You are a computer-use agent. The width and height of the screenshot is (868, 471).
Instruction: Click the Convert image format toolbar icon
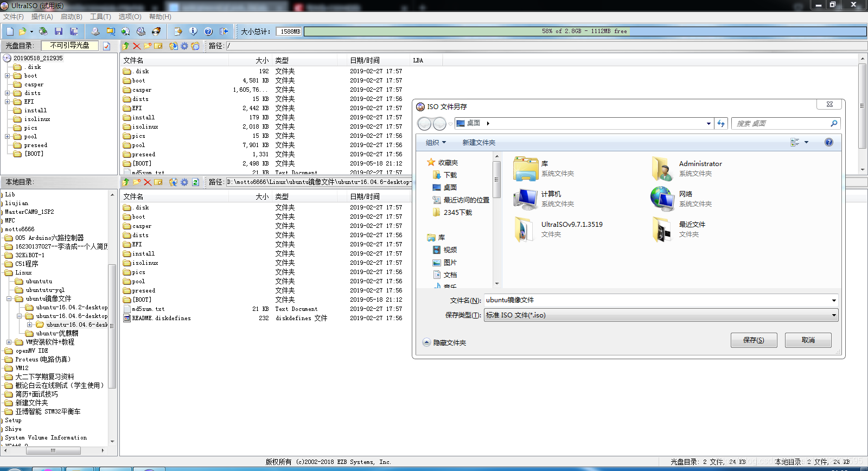pos(125,31)
